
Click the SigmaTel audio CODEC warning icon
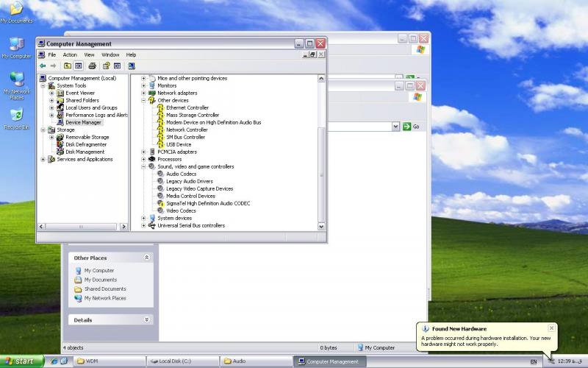pyautogui.click(x=160, y=204)
